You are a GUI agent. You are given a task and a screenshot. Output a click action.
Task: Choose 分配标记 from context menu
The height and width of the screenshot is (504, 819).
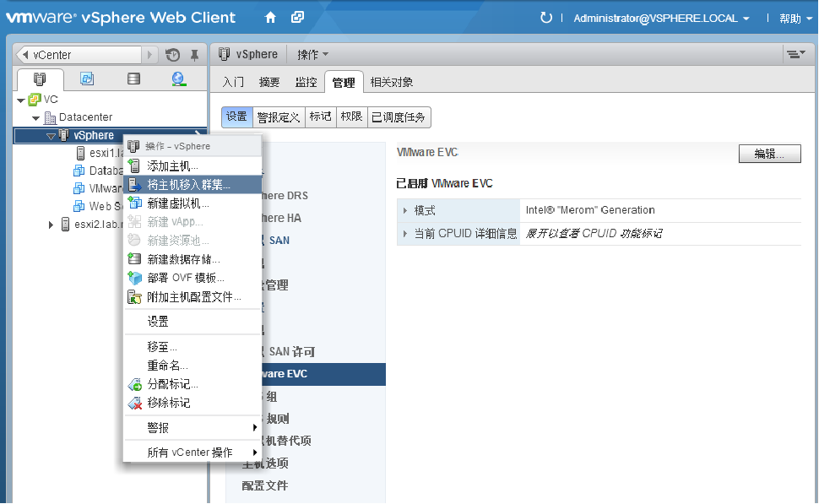(193, 384)
